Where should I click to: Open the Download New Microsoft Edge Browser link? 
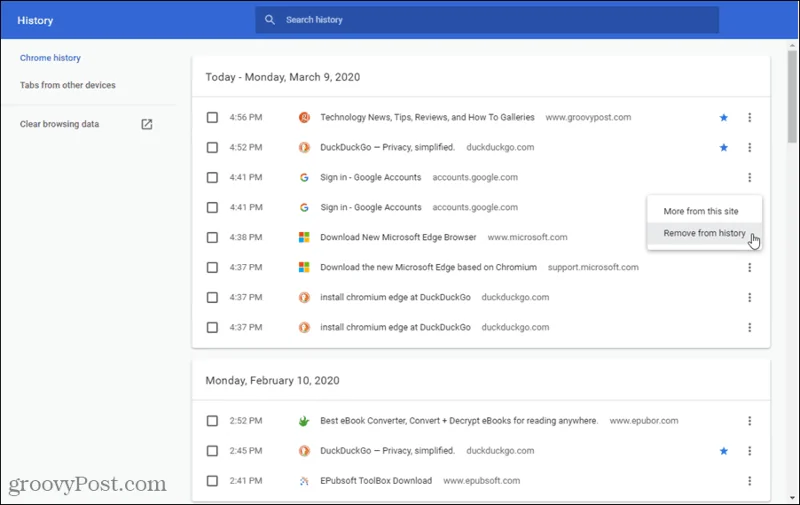[x=398, y=237]
